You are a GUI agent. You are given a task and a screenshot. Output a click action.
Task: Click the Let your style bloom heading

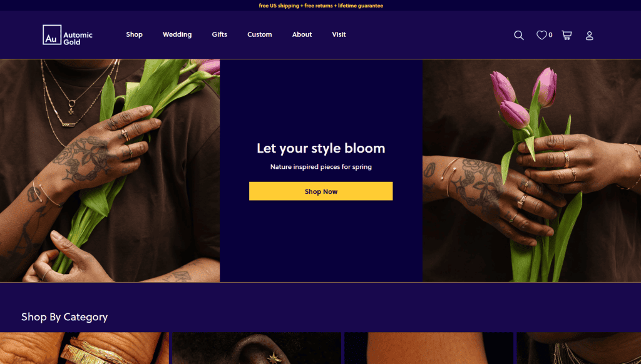tap(321, 148)
